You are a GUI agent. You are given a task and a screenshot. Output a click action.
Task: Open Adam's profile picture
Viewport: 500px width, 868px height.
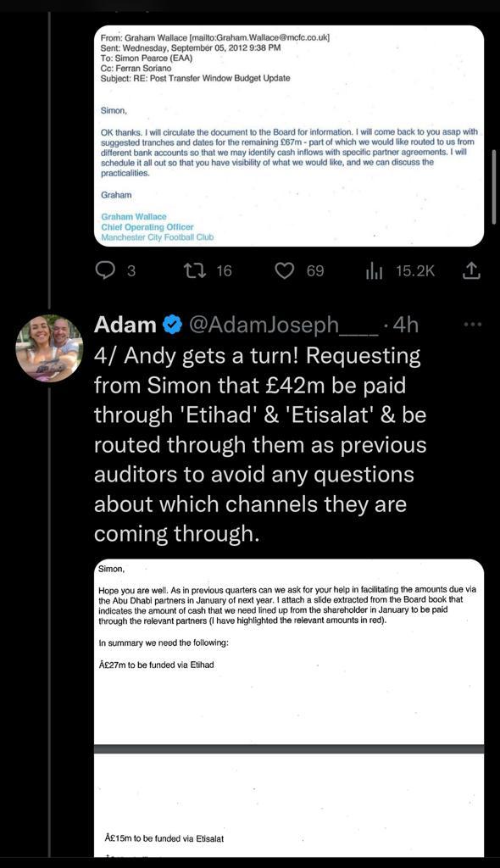49,348
